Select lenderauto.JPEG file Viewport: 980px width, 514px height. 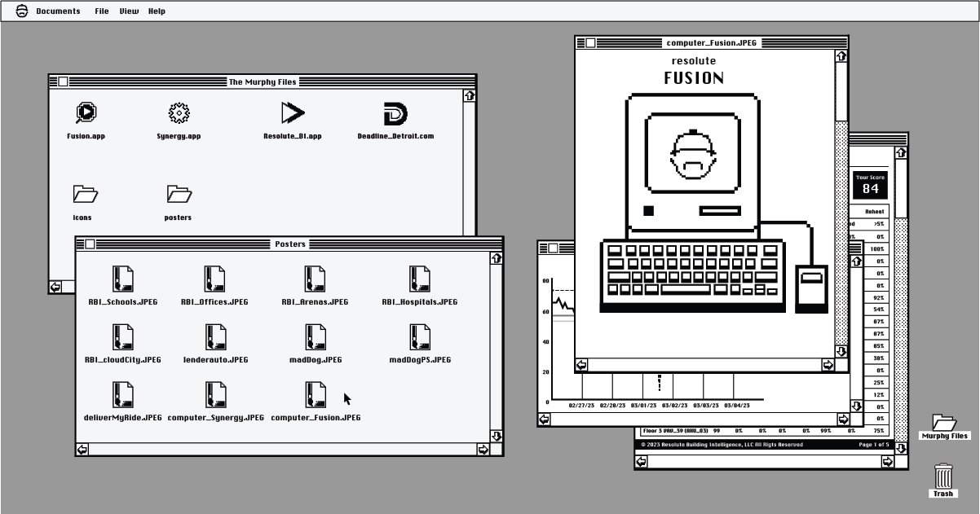(215, 337)
